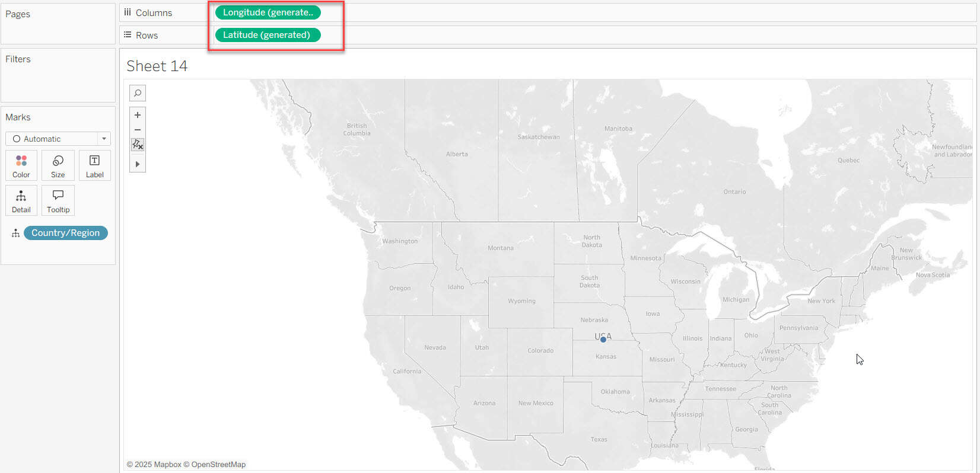Zoom out on the map
980x473 pixels.
[138, 130]
